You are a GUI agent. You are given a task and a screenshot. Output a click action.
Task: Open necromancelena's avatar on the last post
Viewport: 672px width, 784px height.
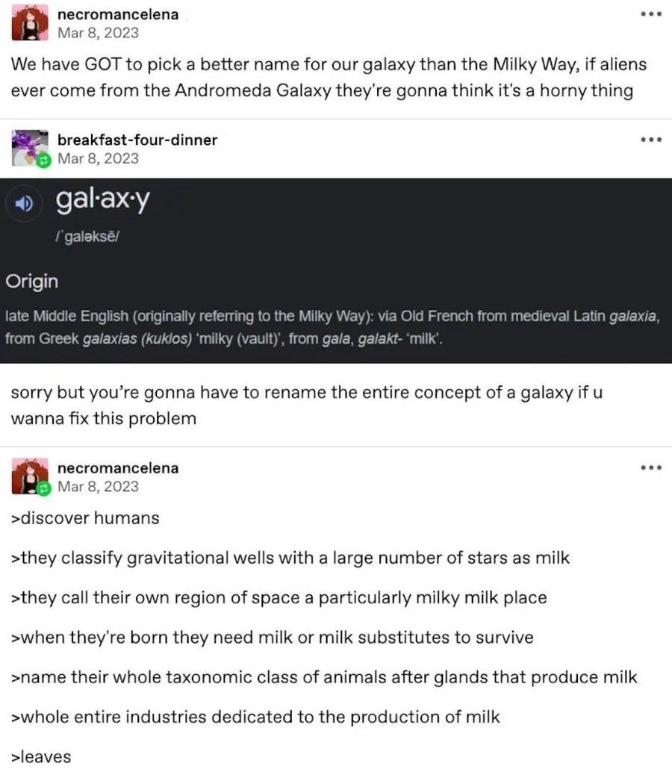pyautogui.click(x=30, y=476)
